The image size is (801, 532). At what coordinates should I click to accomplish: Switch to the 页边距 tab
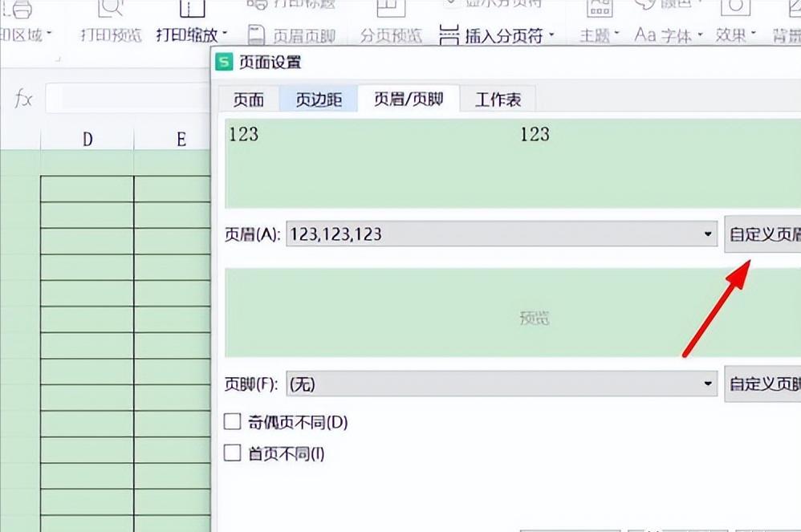319,99
